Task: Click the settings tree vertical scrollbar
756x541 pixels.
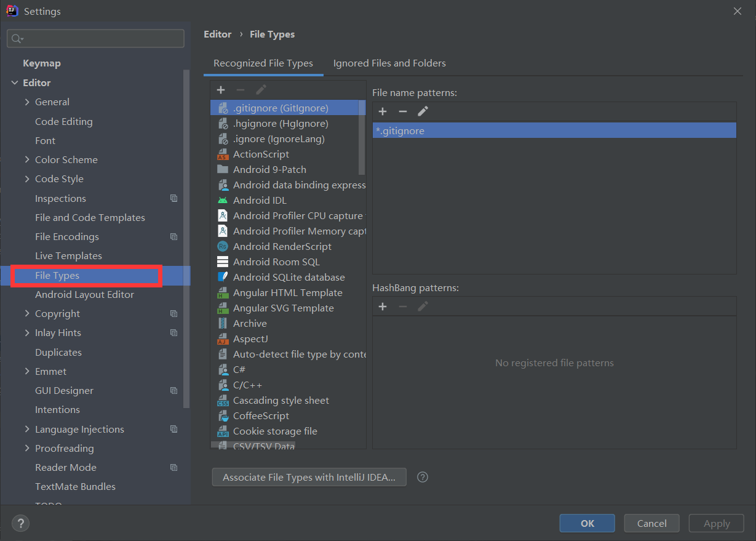Action: tap(187, 239)
